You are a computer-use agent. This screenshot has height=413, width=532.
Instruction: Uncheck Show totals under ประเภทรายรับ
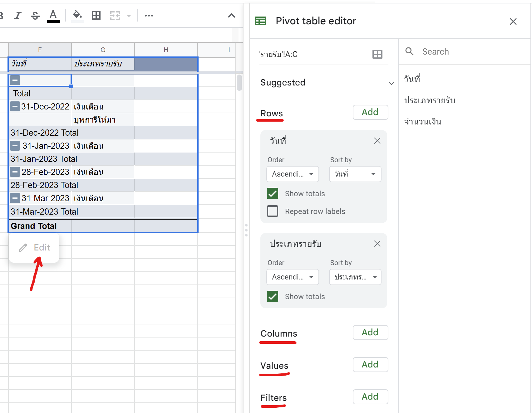[x=272, y=296]
